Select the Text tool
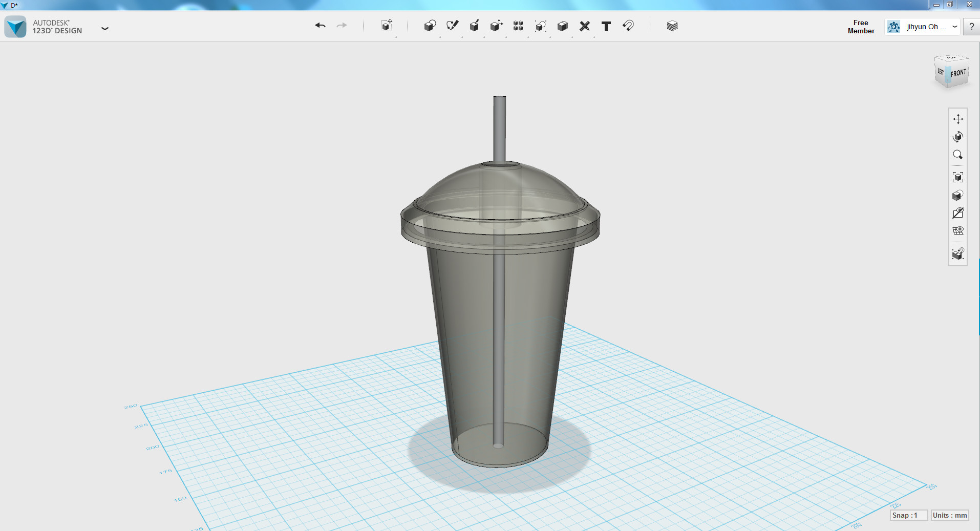The image size is (980, 531). pos(606,26)
